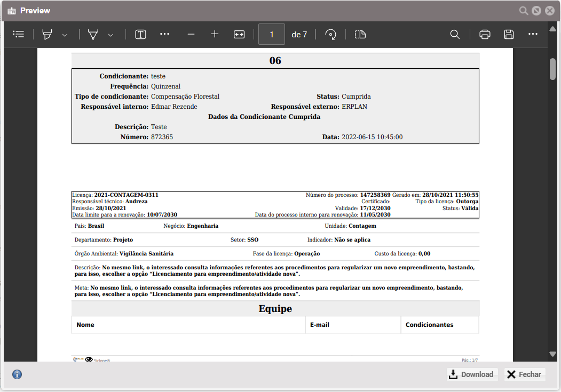Save the PDF with the disk icon

click(x=509, y=34)
